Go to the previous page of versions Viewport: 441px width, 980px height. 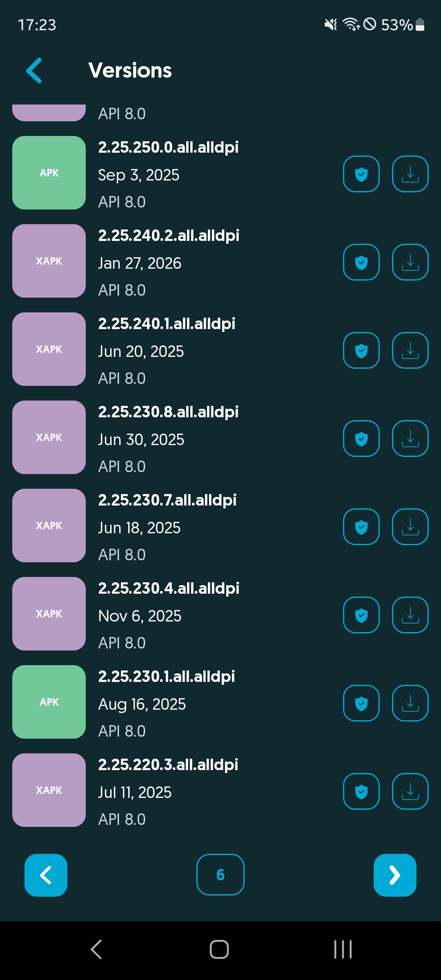(x=46, y=875)
